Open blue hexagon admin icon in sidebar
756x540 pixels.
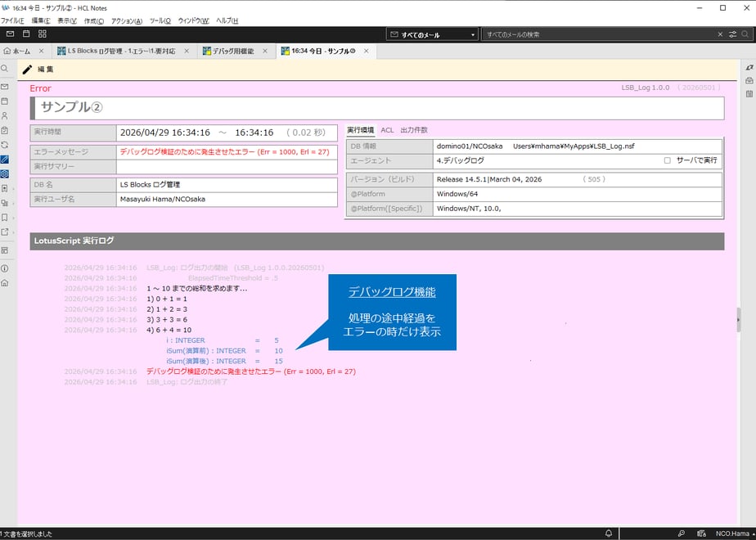click(5, 173)
